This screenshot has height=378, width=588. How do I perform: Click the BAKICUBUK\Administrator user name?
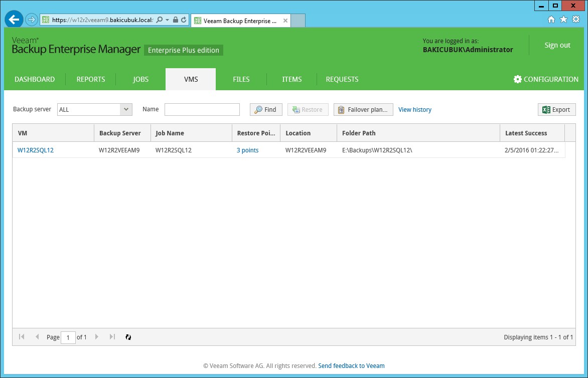tap(468, 50)
